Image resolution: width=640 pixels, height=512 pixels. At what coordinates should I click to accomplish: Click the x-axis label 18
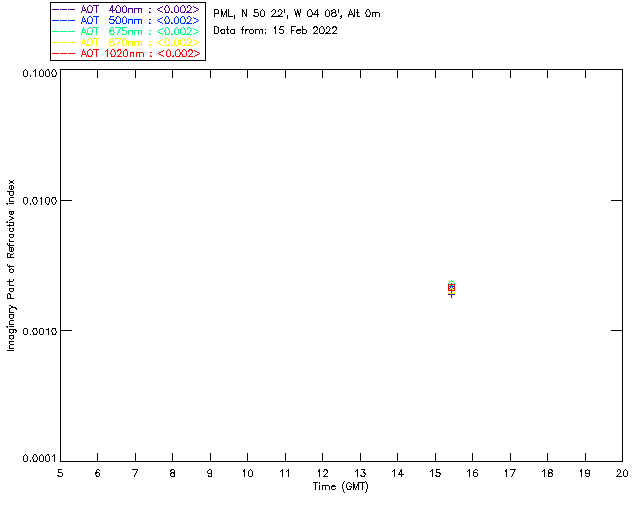[x=547, y=473]
